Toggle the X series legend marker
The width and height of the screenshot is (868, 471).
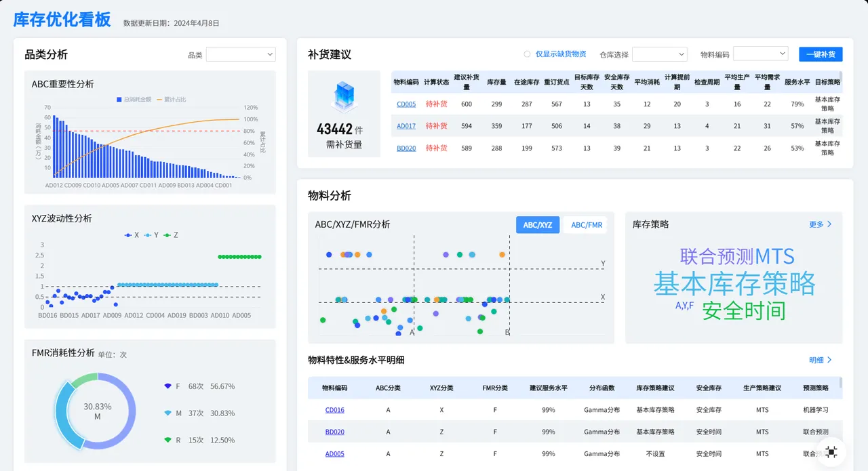pos(128,235)
